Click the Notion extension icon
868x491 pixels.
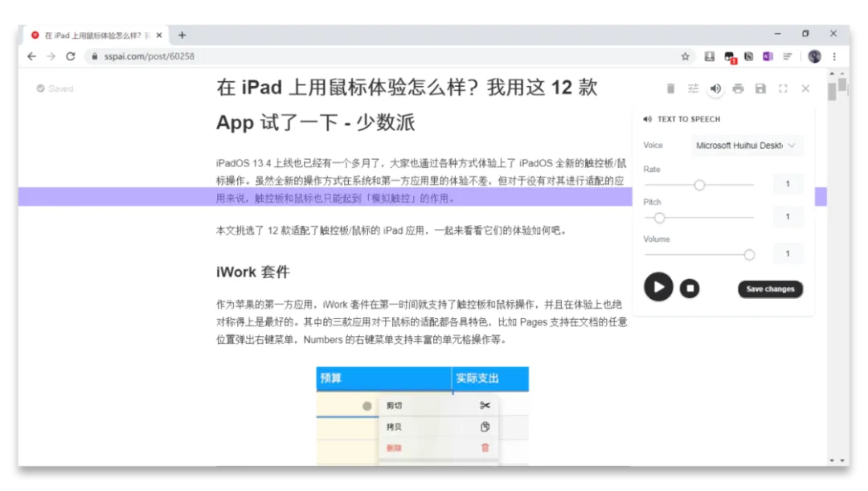pyautogui.click(x=748, y=56)
